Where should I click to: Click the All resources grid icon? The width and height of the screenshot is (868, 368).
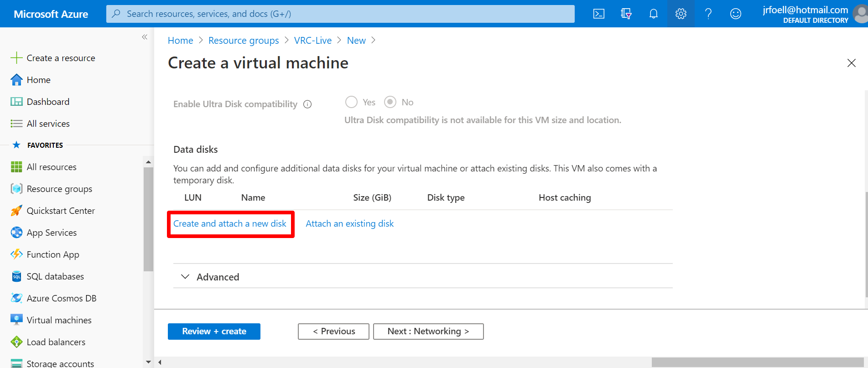(x=16, y=167)
